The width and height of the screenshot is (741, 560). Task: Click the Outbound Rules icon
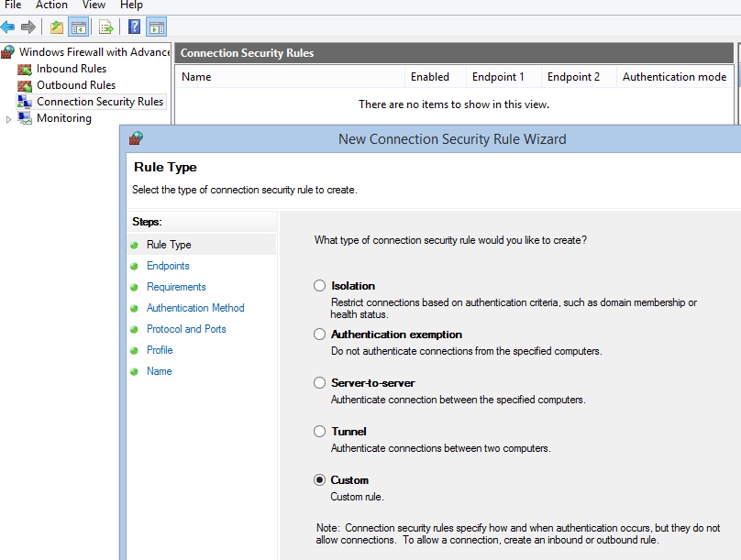tap(25, 85)
